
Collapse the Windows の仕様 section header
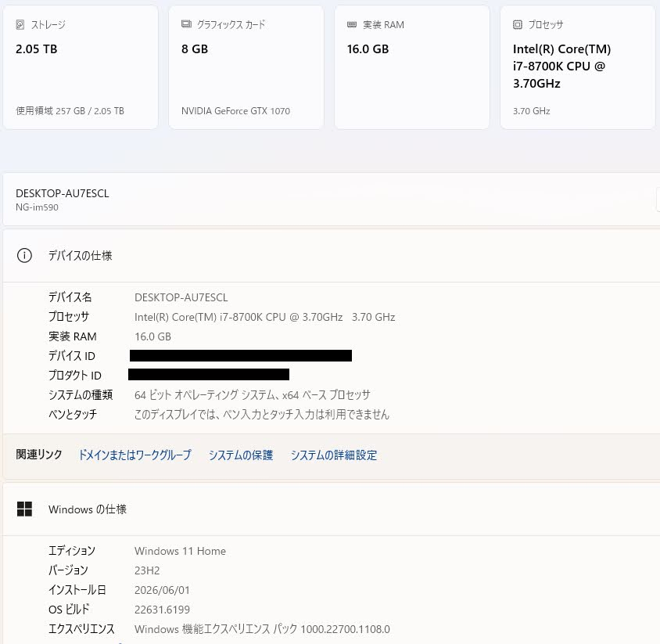pyautogui.click(x=332, y=509)
